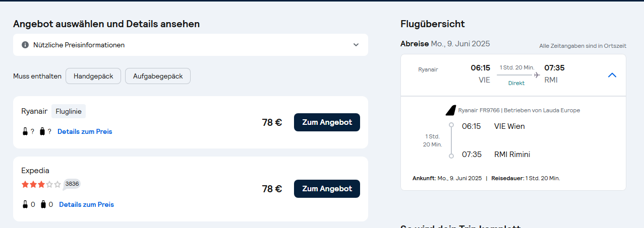The image size is (644, 228).
Task: Click the Nützliche Preisinformationen label
Action: coord(79,45)
